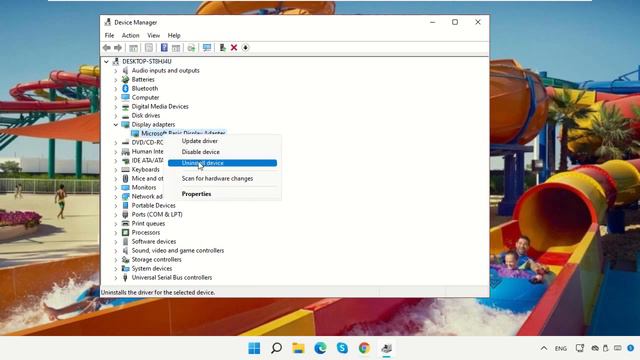Expand the Storage controllers node arrow
Viewport: 640px width, 360px height.
point(116,260)
